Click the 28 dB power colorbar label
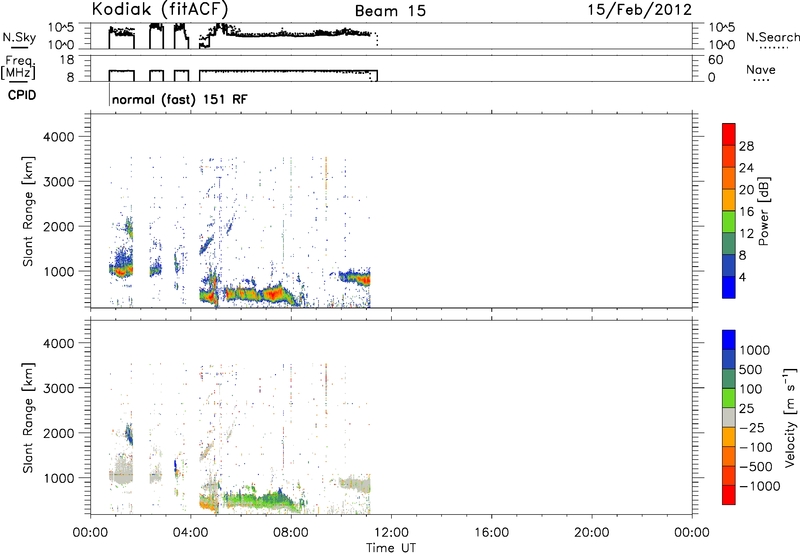This screenshot has height=554, width=800. point(746,146)
